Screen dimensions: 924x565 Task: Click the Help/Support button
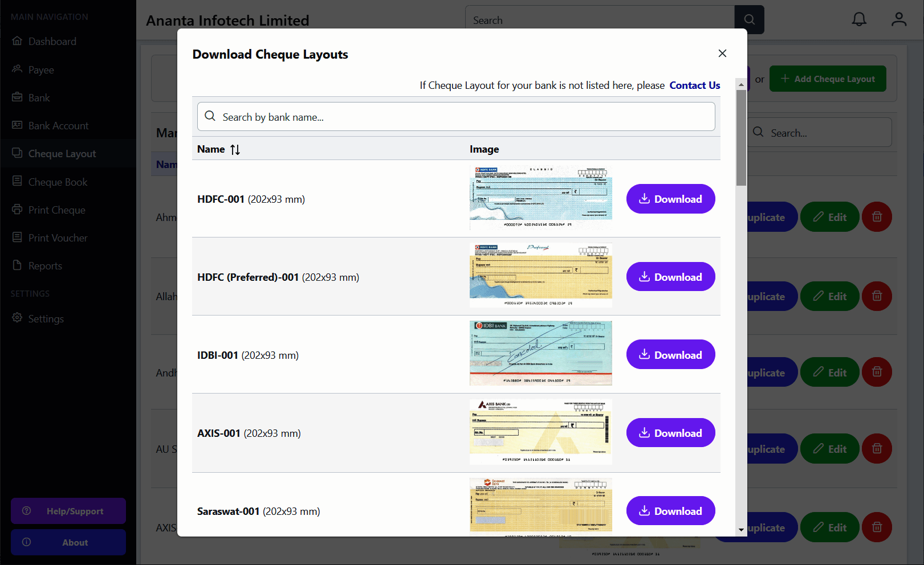pos(68,511)
